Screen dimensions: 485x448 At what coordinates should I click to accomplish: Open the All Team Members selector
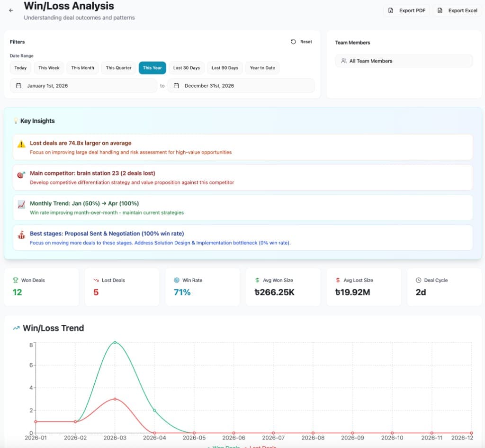coord(404,61)
